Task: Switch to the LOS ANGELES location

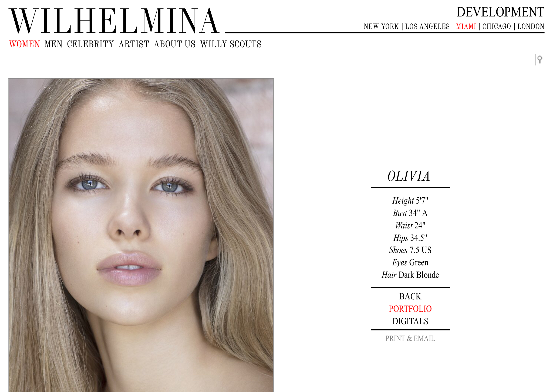Action: 427,26
